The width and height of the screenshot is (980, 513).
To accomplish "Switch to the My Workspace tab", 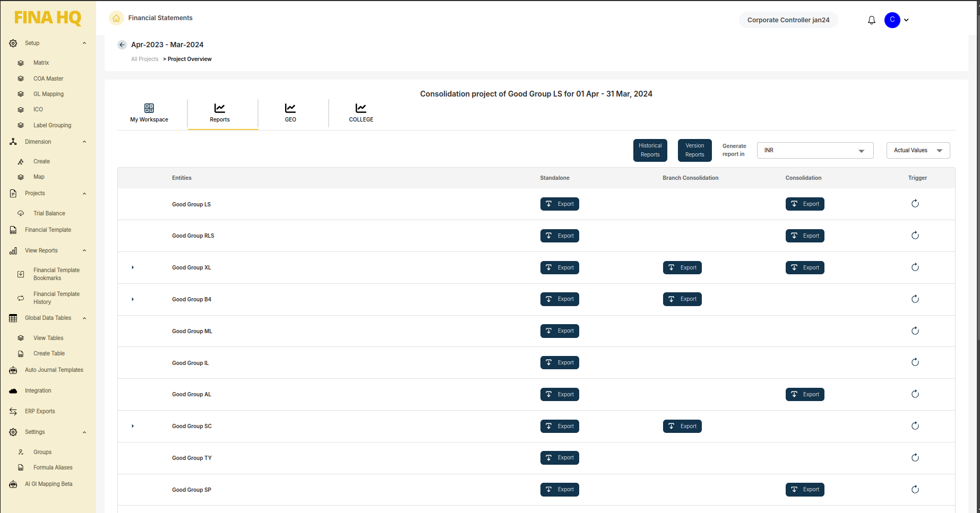I will coord(149,113).
